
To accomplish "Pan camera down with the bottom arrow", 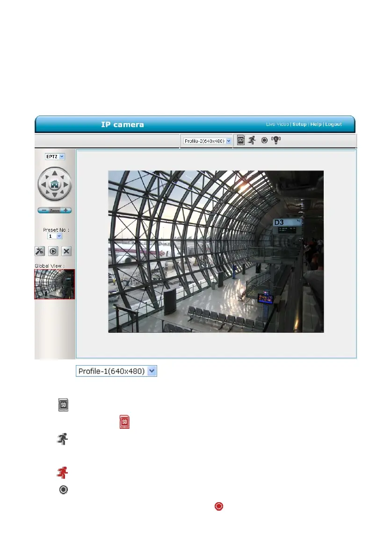I will pos(54,195).
